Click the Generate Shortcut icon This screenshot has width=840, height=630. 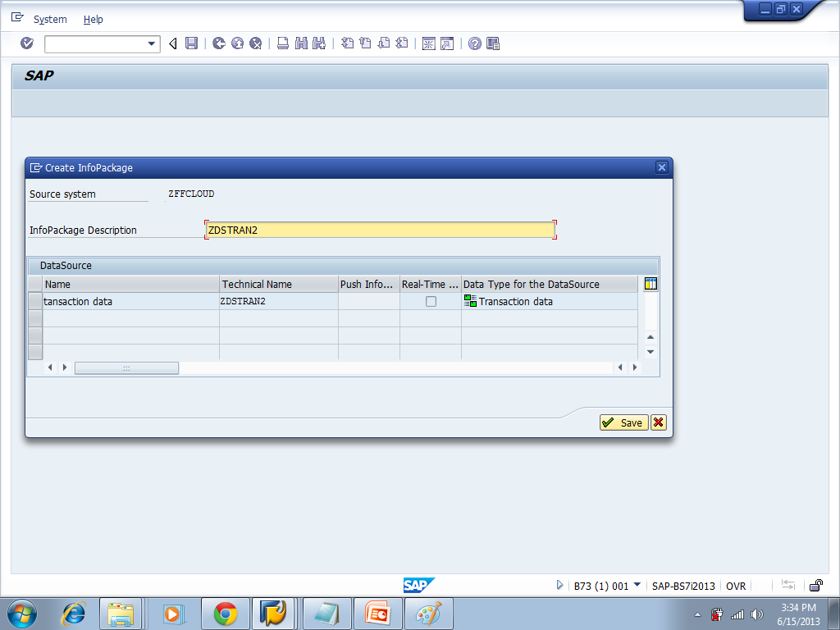point(447,43)
